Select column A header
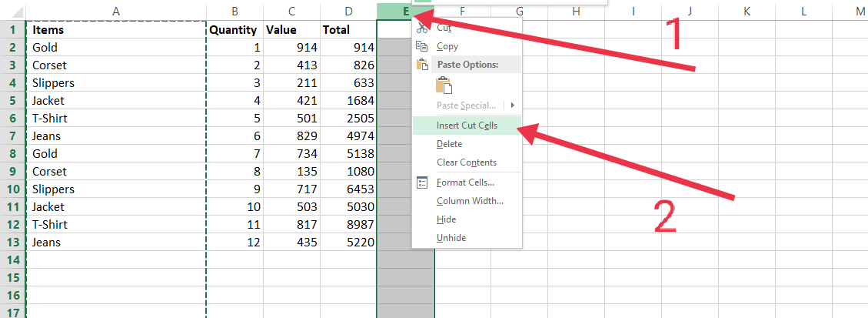 pyautogui.click(x=116, y=12)
